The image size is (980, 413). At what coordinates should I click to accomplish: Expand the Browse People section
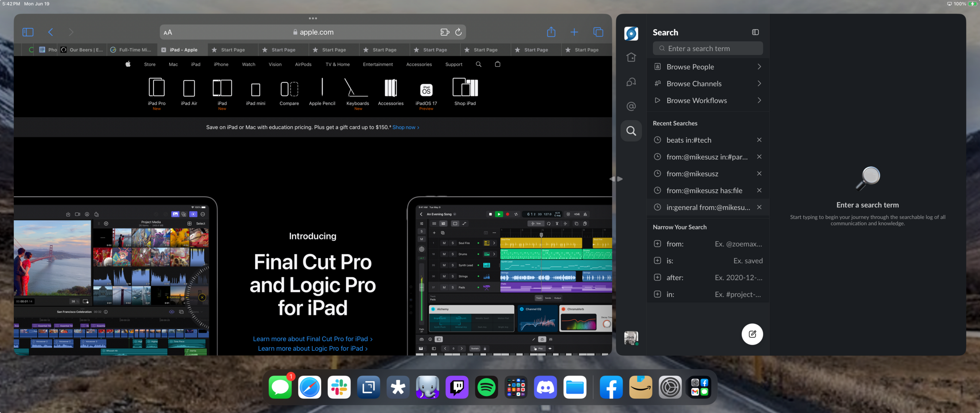[707, 67]
